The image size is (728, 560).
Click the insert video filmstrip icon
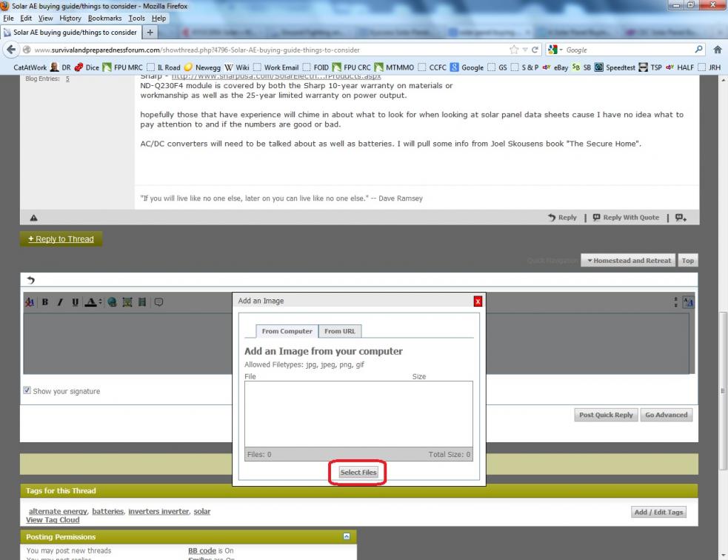[x=141, y=302]
